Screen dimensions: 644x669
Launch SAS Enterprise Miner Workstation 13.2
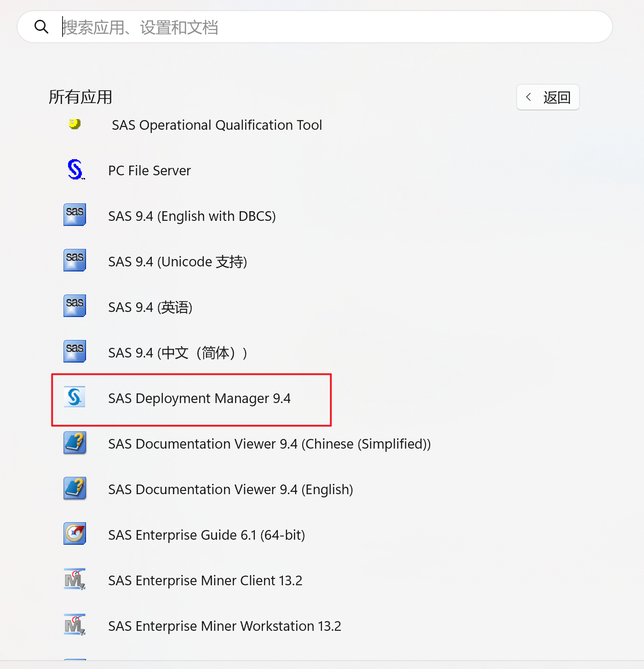pyautogui.click(x=224, y=626)
